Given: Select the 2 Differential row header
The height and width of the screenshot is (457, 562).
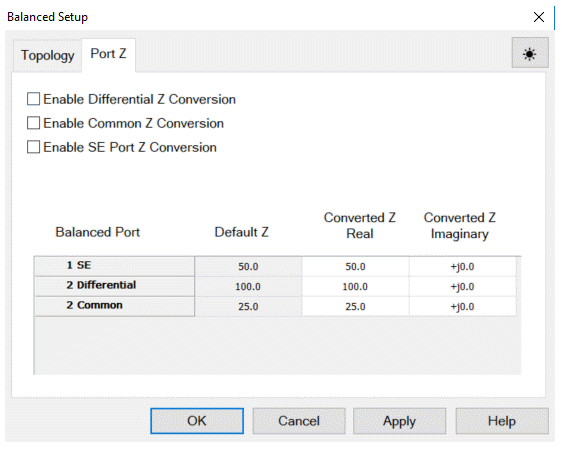Looking at the screenshot, I should coord(114,286).
